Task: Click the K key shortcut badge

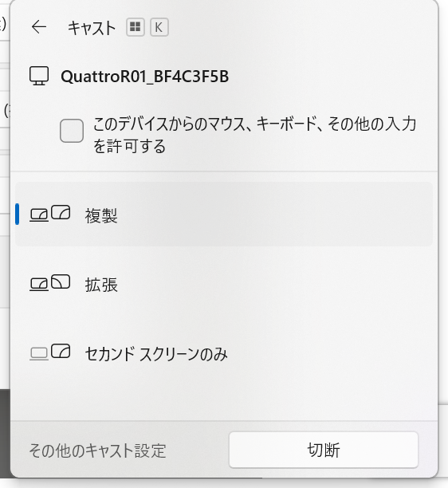Action: click(x=159, y=27)
